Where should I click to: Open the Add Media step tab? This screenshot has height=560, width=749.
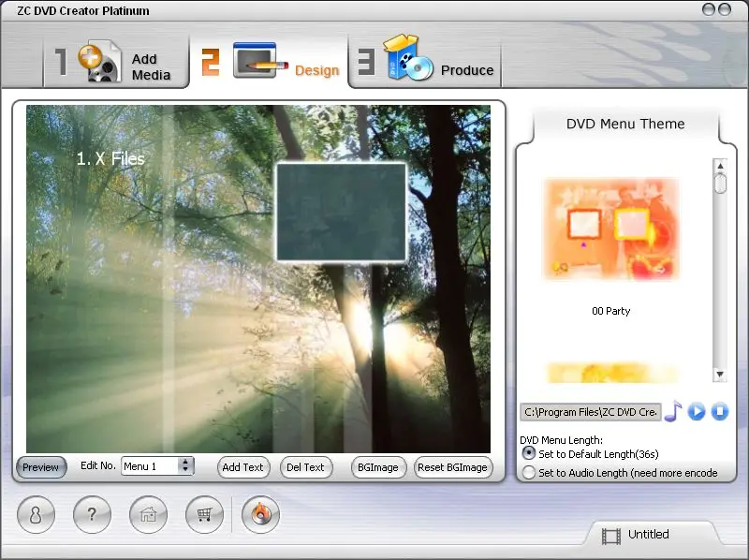pos(115,63)
